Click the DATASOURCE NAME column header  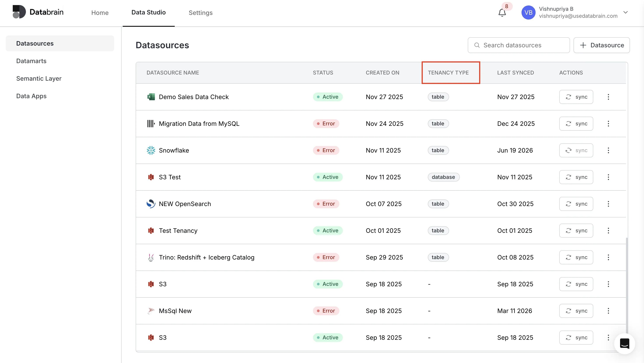173,73
